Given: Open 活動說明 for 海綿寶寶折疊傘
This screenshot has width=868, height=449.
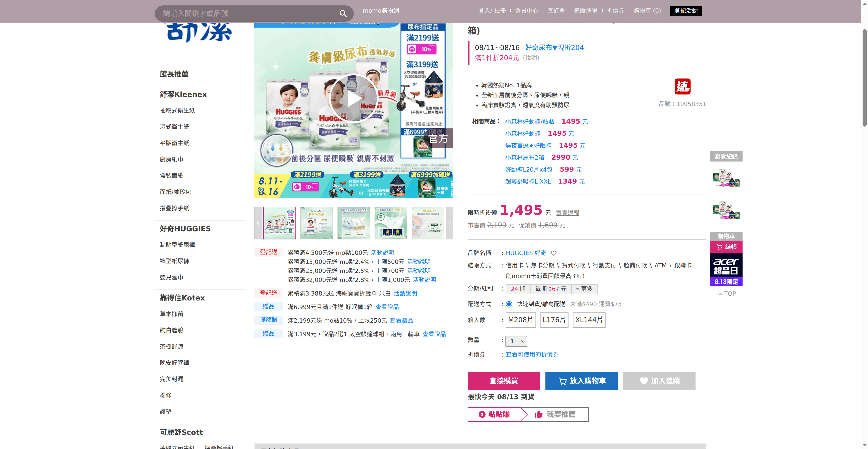Looking at the screenshot, I should click(x=405, y=294).
